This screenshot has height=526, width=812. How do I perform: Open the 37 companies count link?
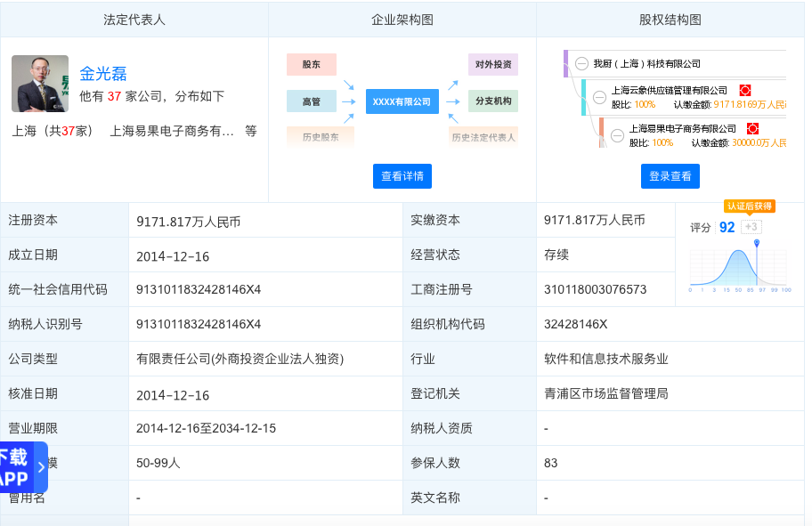point(114,96)
